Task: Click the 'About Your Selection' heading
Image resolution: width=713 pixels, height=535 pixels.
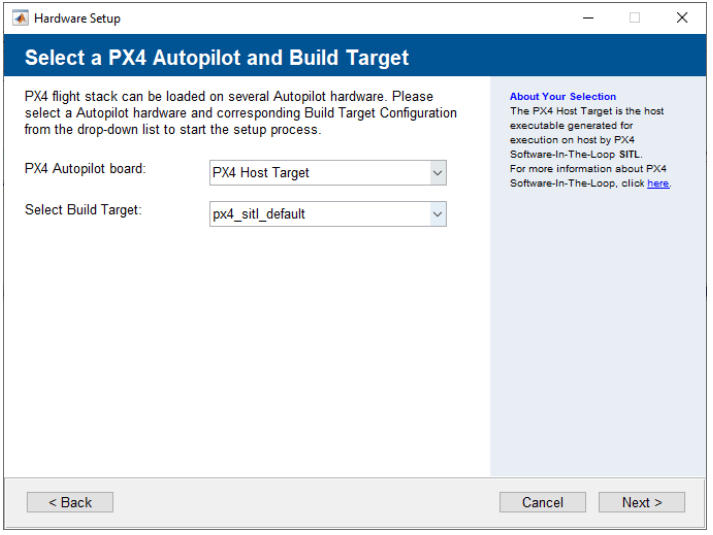Action: [x=563, y=96]
